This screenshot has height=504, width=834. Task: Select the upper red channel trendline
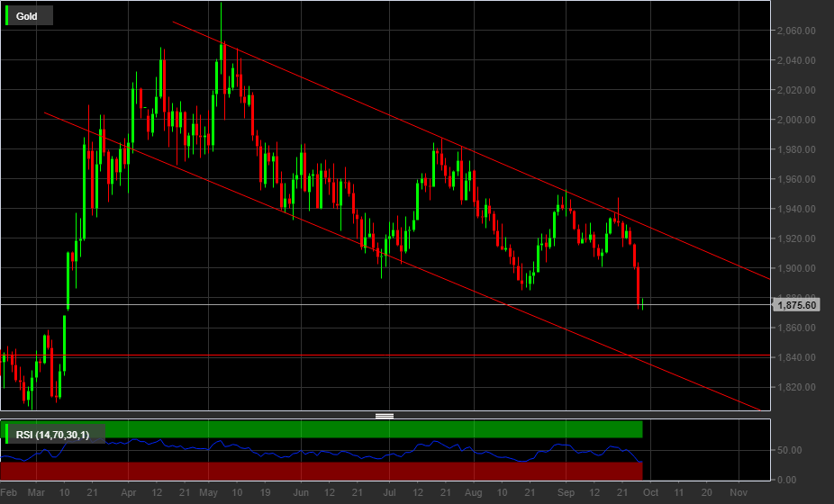[x=471, y=150]
